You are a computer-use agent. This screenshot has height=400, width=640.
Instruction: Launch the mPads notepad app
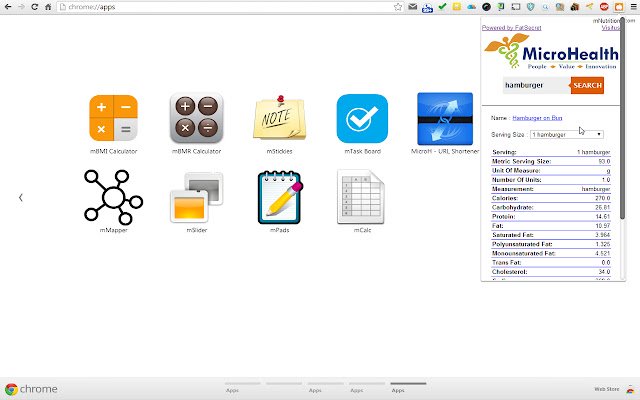point(280,197)
